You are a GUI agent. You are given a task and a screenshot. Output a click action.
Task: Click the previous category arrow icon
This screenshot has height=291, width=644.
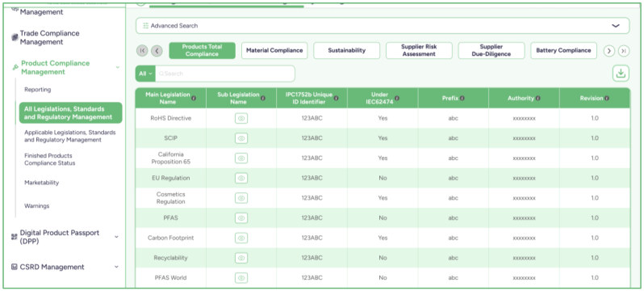tap(157, 51)
